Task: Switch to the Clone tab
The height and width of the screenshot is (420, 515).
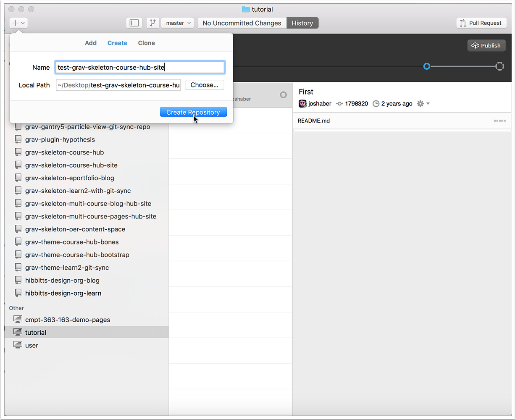Action: click(146, 42)
